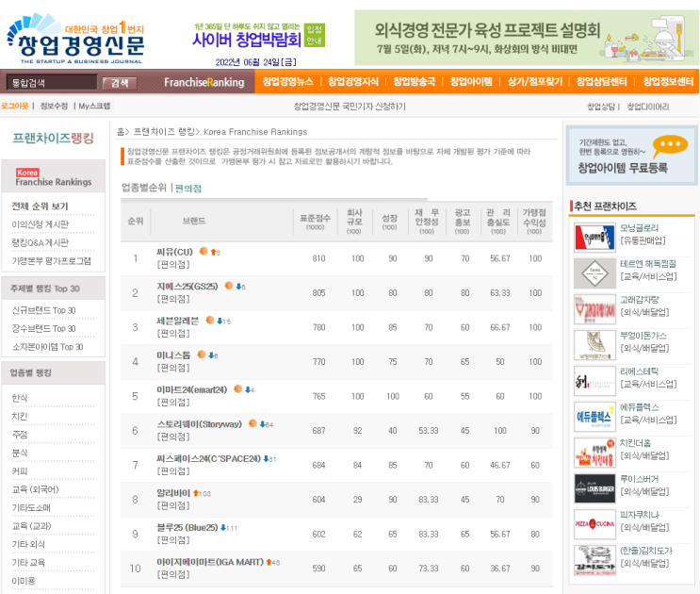The image size is (700, 594).
Task: Click the orange badge icon beside 지에스25(GS25)
Action: coord(229,286)
